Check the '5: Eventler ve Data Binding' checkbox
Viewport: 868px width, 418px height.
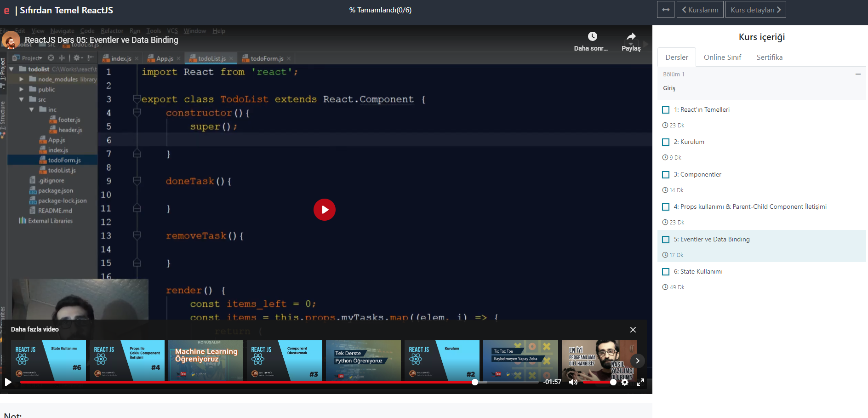coord(666,240)
